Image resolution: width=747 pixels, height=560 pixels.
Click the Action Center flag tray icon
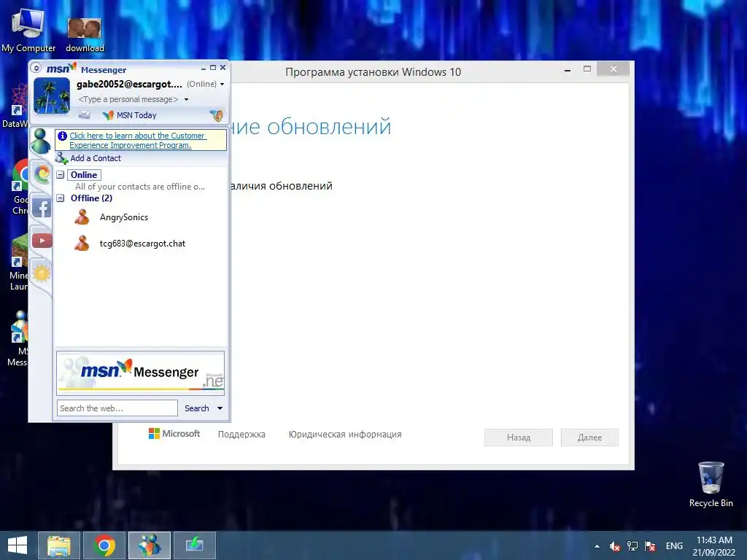[x=650, y=546]
